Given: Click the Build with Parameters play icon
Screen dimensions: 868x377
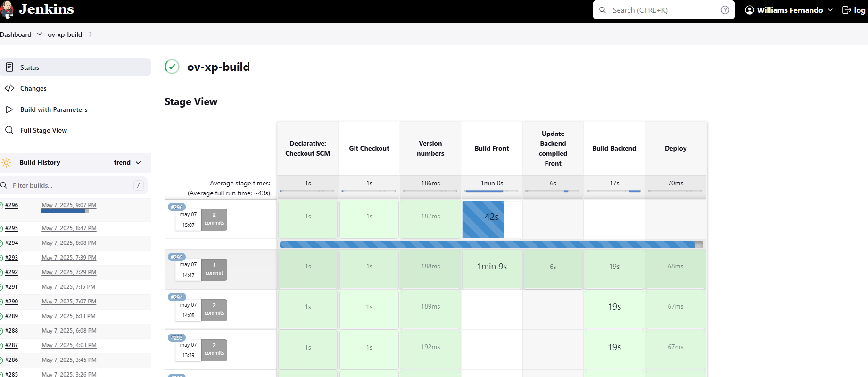Looking at the screenshot, I should [9, 109].
